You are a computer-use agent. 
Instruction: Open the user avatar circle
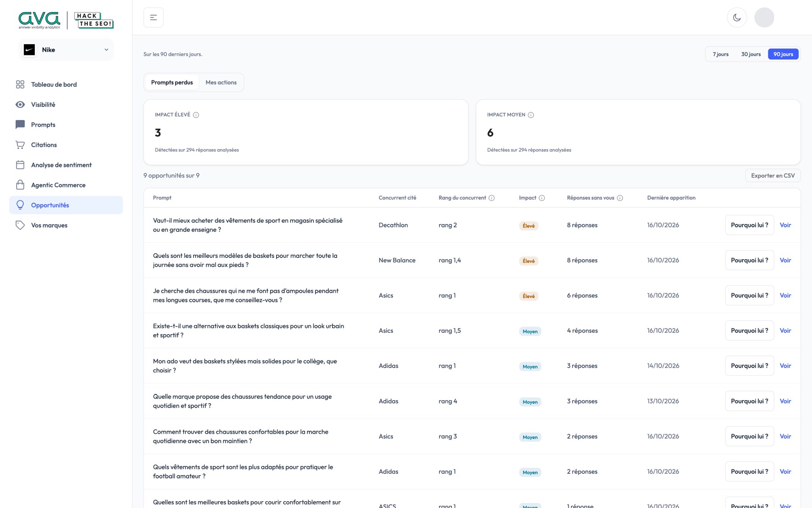[x=764, y=18]
